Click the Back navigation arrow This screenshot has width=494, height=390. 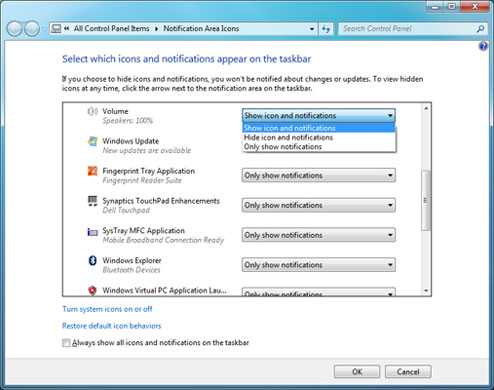tap(15, 29)
